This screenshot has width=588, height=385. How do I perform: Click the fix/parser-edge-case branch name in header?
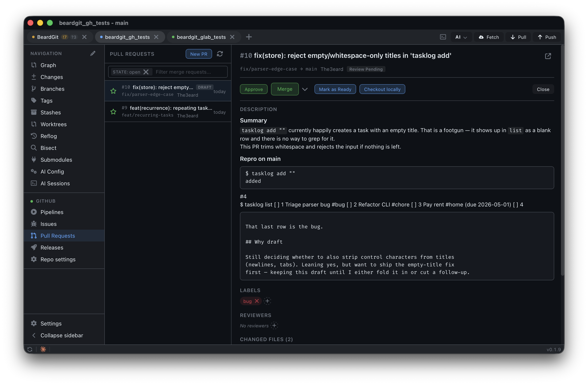point(268,69)
